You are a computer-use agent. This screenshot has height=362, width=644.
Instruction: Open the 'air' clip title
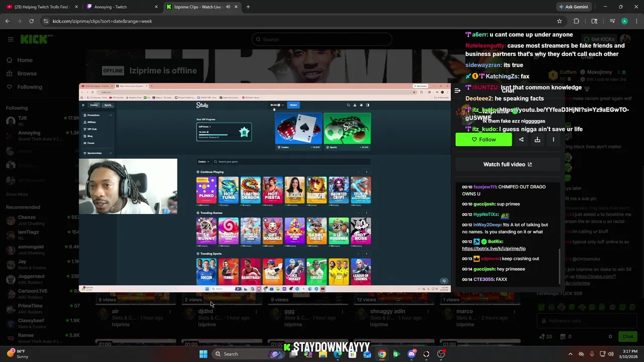tap(115, 311)
